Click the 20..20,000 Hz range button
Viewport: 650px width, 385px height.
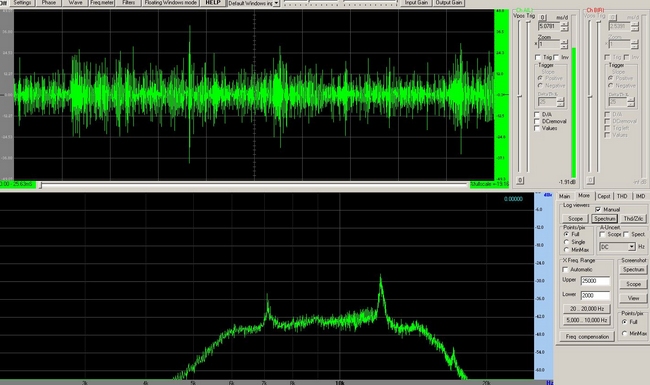point(587,309)
